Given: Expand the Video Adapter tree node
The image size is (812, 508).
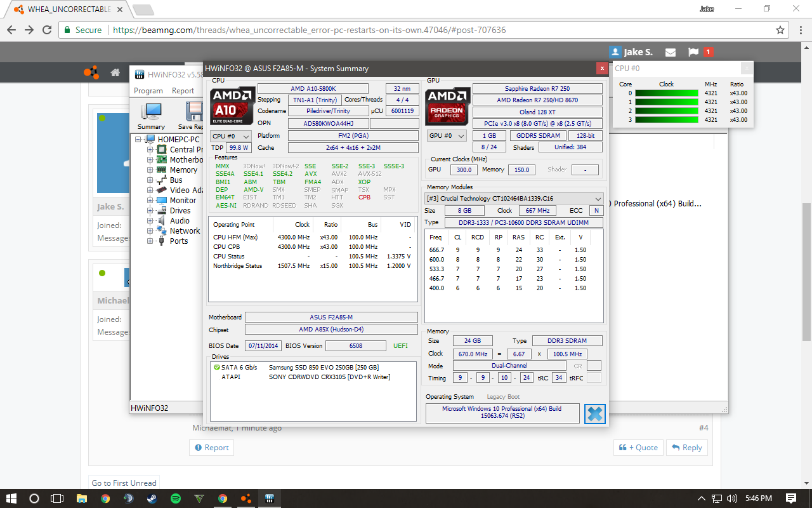Looking at the screenshot, I should pyautogui.click(x=150, y=190).
